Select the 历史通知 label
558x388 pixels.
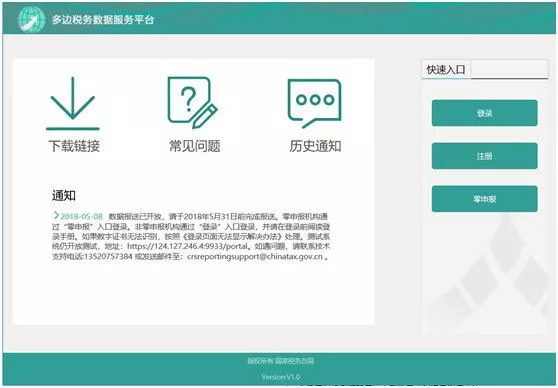(x=315, y=146)
